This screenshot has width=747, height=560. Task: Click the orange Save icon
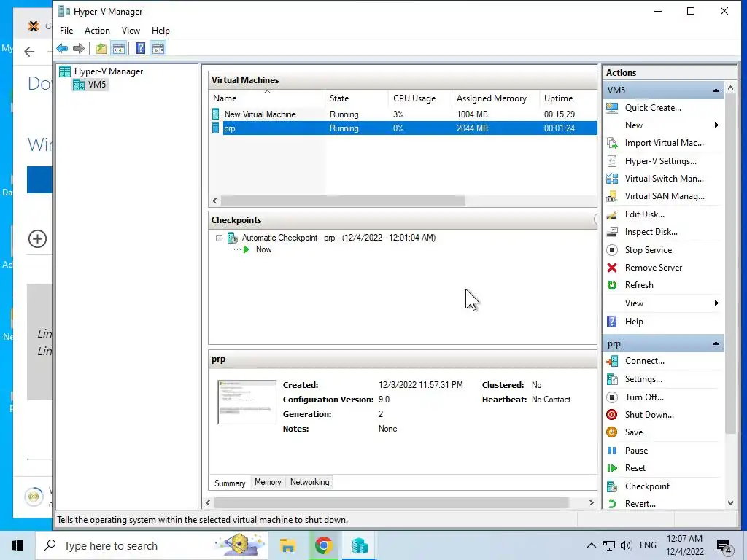click(x=612, y=432)
